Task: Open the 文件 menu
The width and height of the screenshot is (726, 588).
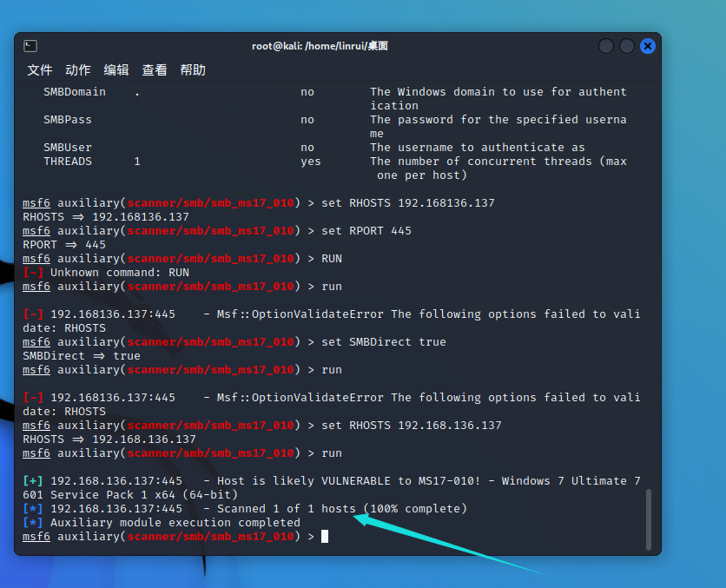Action: (40, 69)
